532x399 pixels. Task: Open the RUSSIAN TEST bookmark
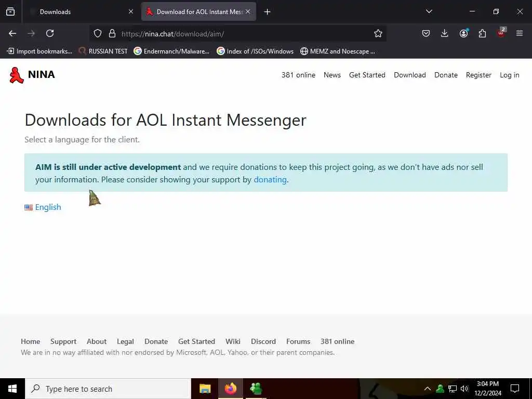pos(103,51)
